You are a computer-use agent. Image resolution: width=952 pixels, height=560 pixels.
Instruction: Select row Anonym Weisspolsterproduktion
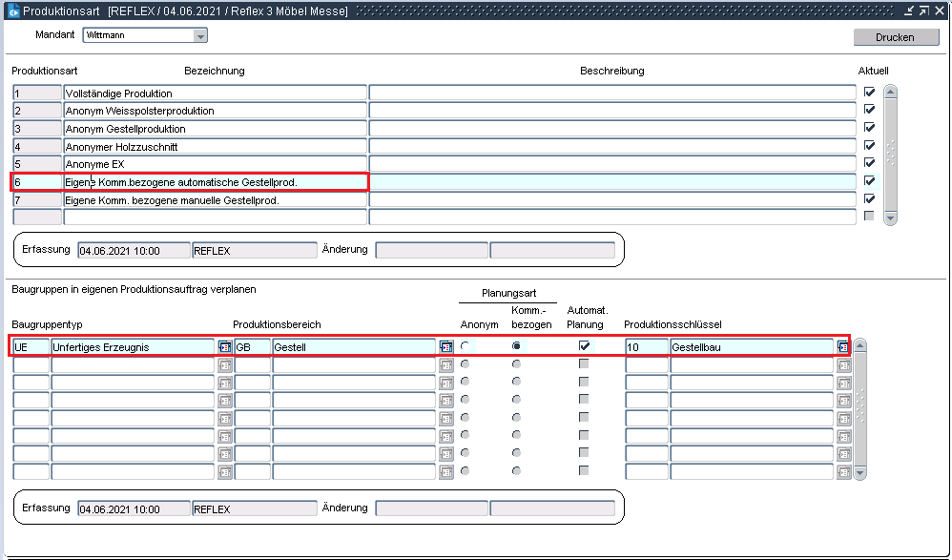click(x=215, y=111)
